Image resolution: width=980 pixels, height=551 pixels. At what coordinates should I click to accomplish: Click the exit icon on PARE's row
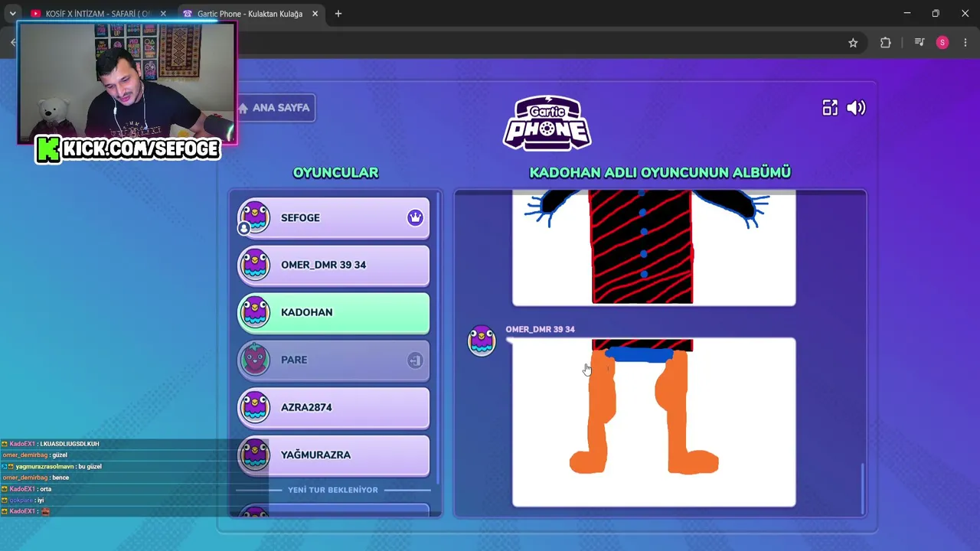[415, 360]
